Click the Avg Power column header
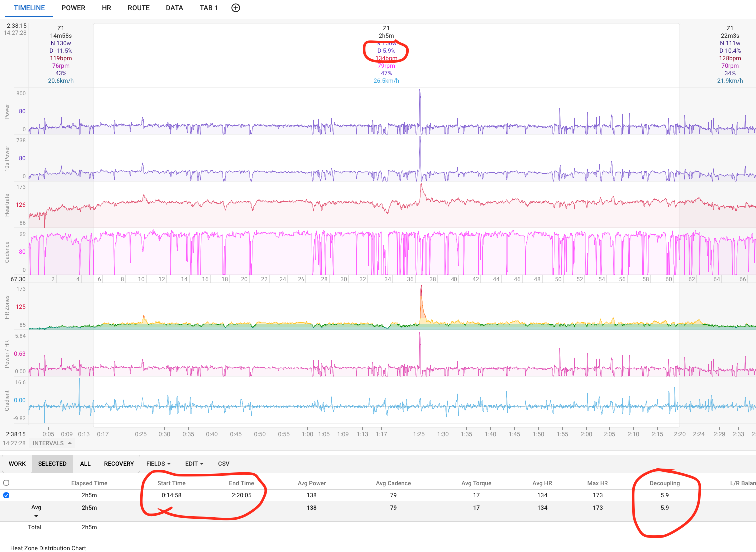 [x=311, y=483]
